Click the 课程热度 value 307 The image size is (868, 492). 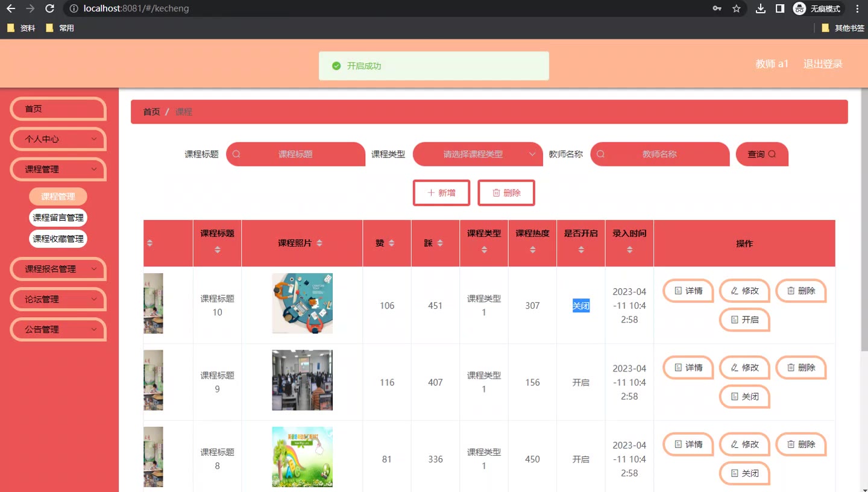click(532, 306)
